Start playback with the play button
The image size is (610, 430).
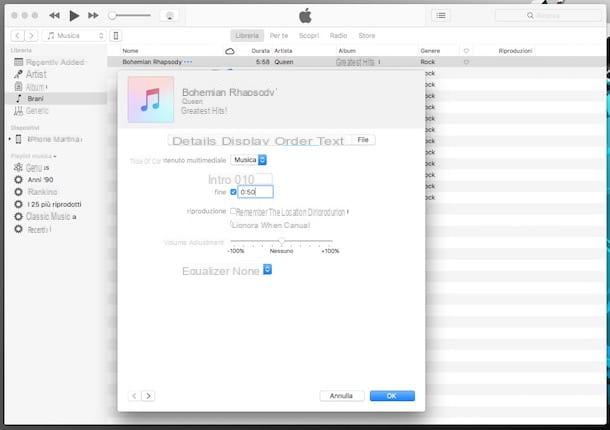coord(74,16)
